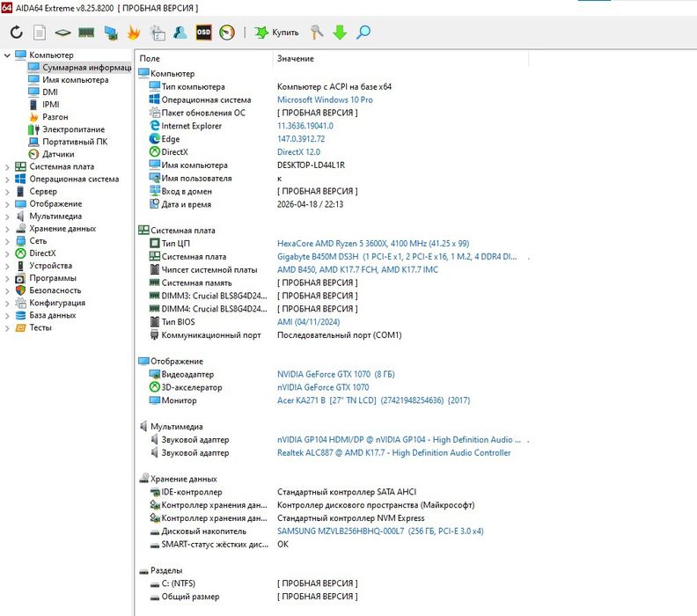Viewport: 697px width, 616px height.
Task: Click the Refresh toolbar icon
Action: pos(17,32)
